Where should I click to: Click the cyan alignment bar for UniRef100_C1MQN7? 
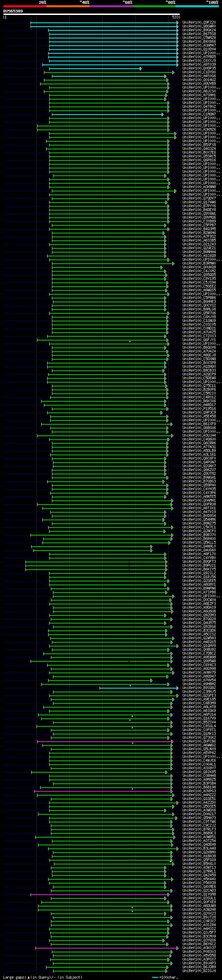coord(108,114)
